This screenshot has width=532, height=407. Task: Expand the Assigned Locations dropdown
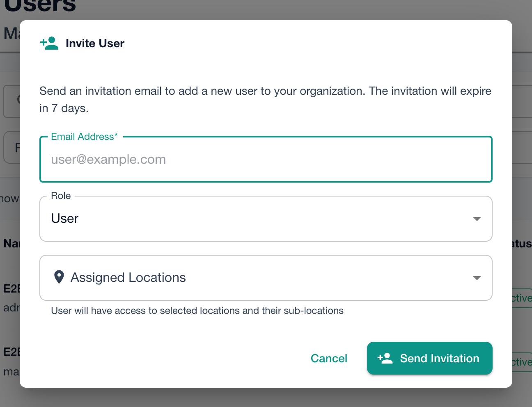coord(266,278)
